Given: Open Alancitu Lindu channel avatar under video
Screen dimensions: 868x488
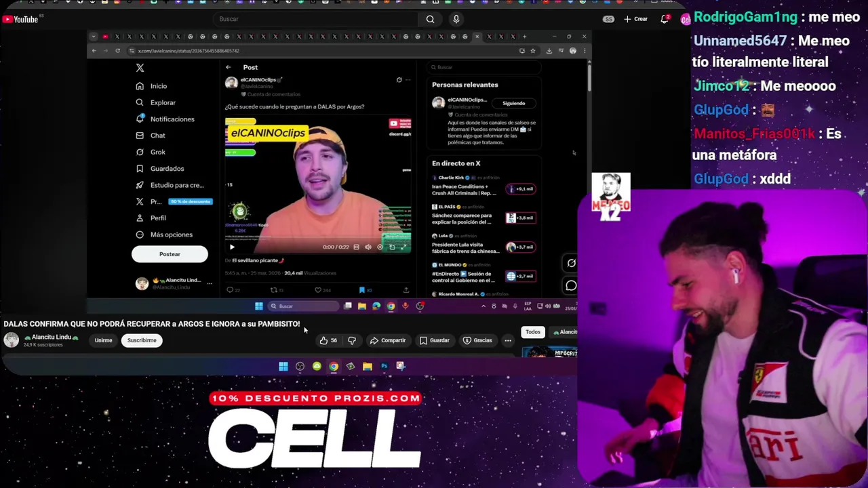Looking at the screenshot, I should click(12, 340).
